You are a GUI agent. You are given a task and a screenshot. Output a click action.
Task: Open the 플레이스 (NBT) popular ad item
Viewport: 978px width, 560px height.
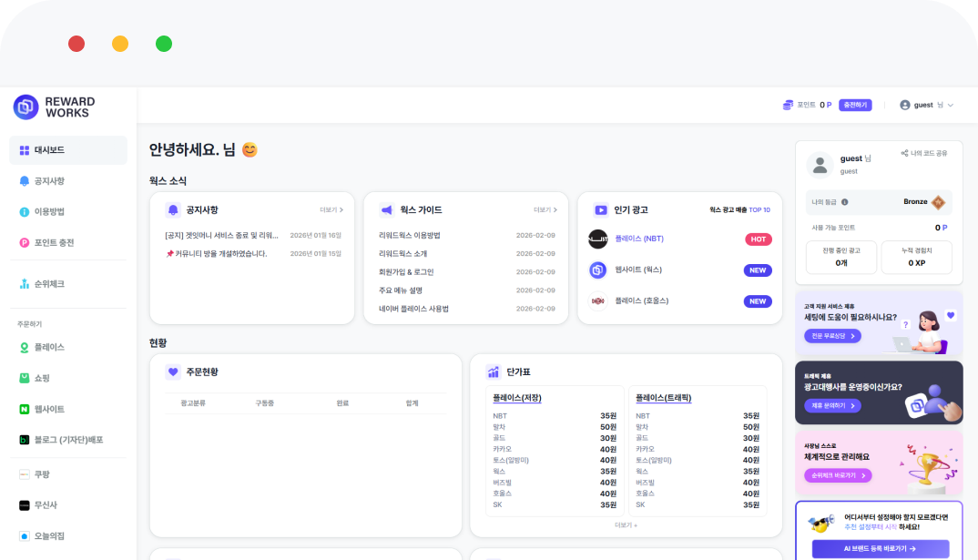pos(639,239)
